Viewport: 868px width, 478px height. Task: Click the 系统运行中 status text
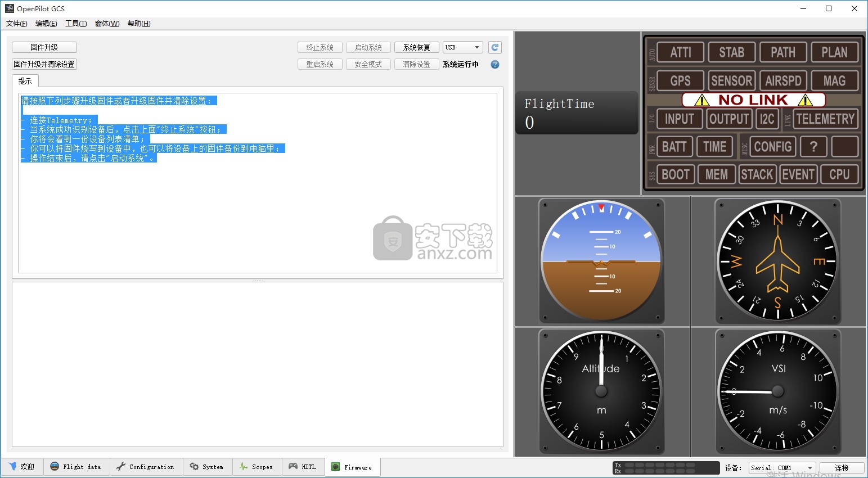click(x=461, y=65)
